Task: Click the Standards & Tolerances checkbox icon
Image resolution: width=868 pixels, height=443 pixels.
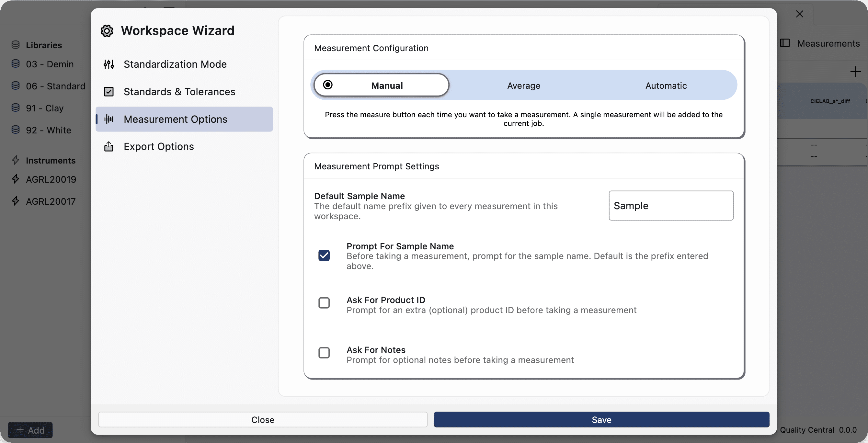Action: tap(108, 92)
